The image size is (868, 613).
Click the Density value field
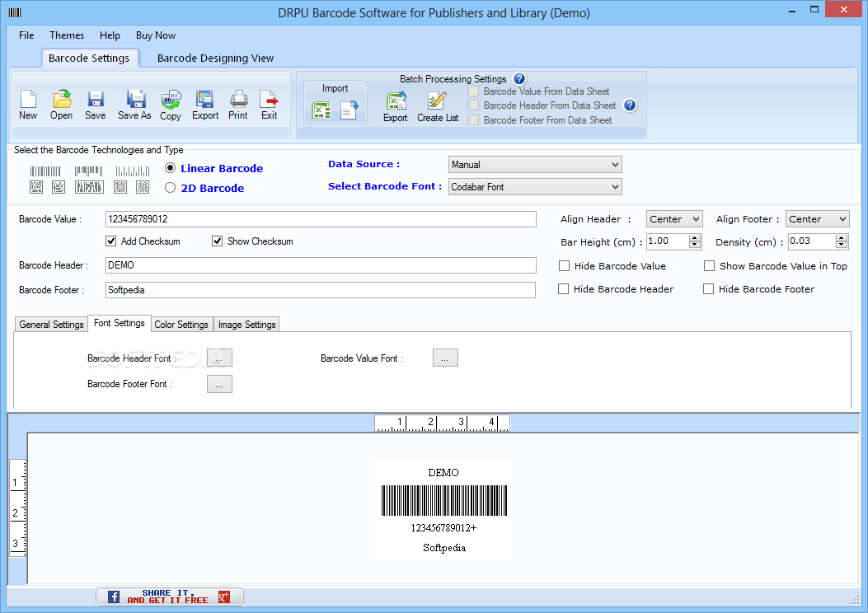[x=812, y=241]
